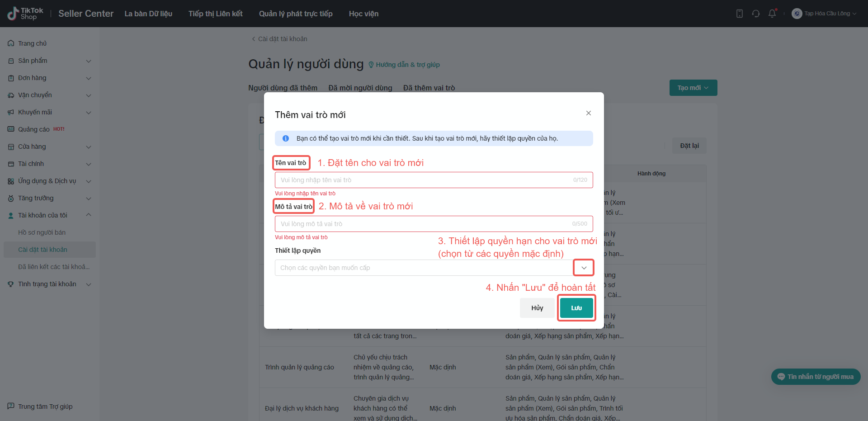Click the Đại lý dịch vụ khách hàng role row
This screenshot has width=868, height=421.
tap(483, 404)
